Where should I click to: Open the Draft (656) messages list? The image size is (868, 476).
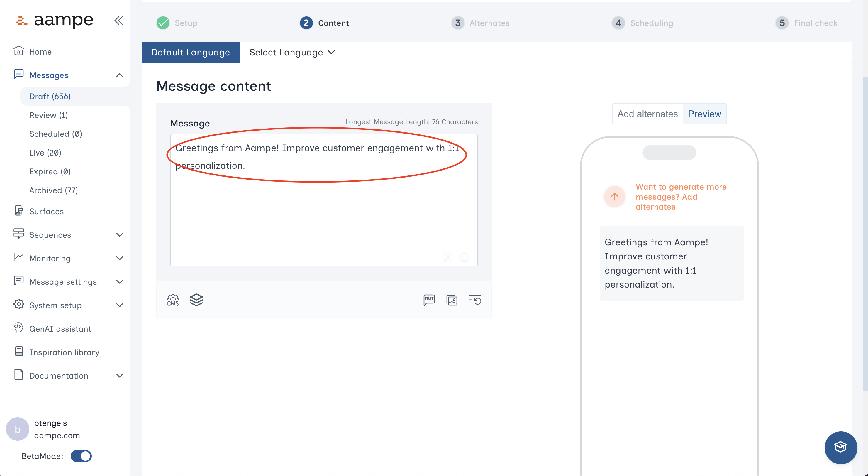pyautogui.click(x=50, y=96)
